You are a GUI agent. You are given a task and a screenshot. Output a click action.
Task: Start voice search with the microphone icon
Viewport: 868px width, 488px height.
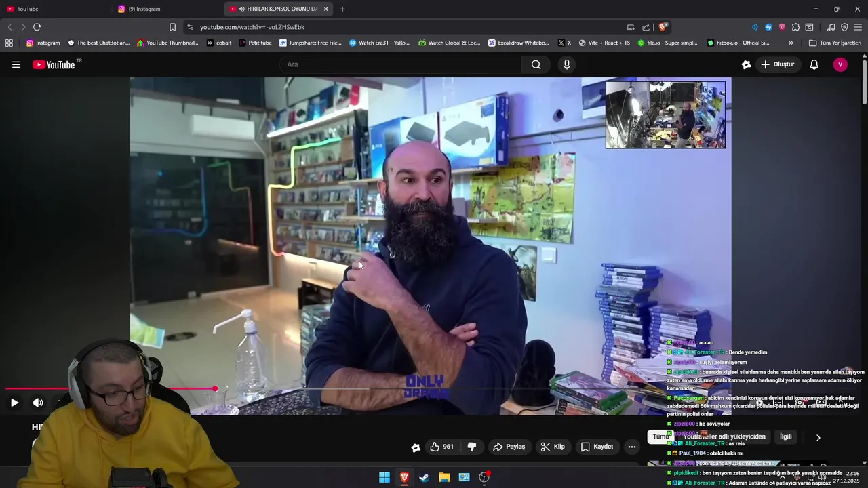[x=567, y=64]
